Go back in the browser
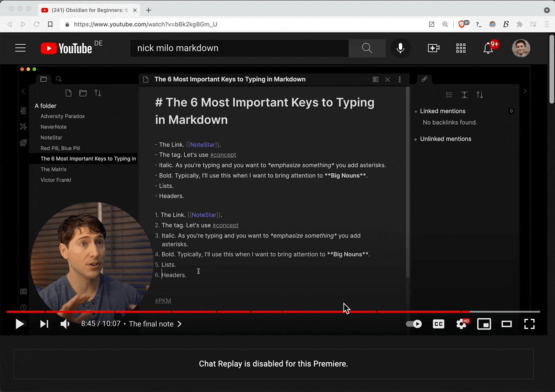 (x=9, y=24)
